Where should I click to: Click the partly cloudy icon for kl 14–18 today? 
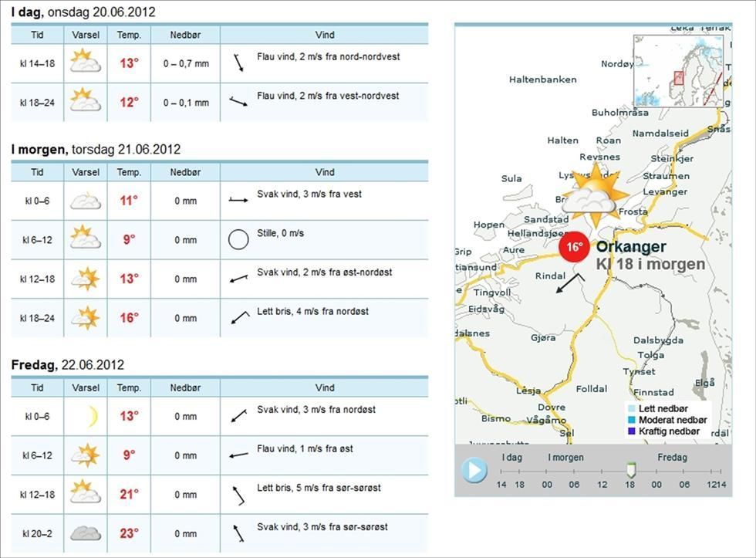(x=85, y=60)
